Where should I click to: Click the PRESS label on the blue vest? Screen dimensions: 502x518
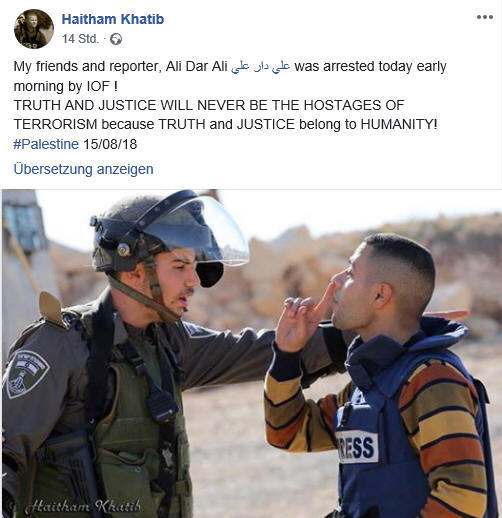[357, 447]
